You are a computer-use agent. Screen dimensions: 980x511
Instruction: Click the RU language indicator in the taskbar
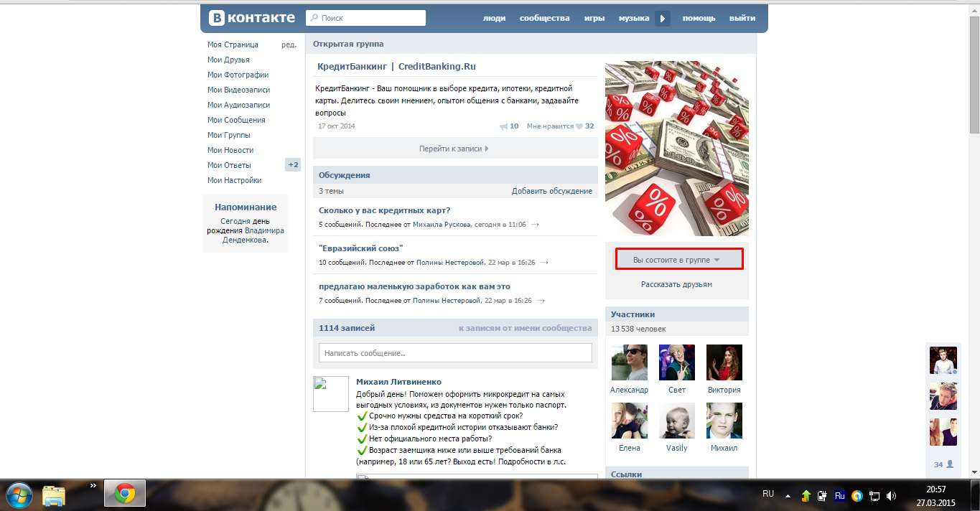click(768, 494)
